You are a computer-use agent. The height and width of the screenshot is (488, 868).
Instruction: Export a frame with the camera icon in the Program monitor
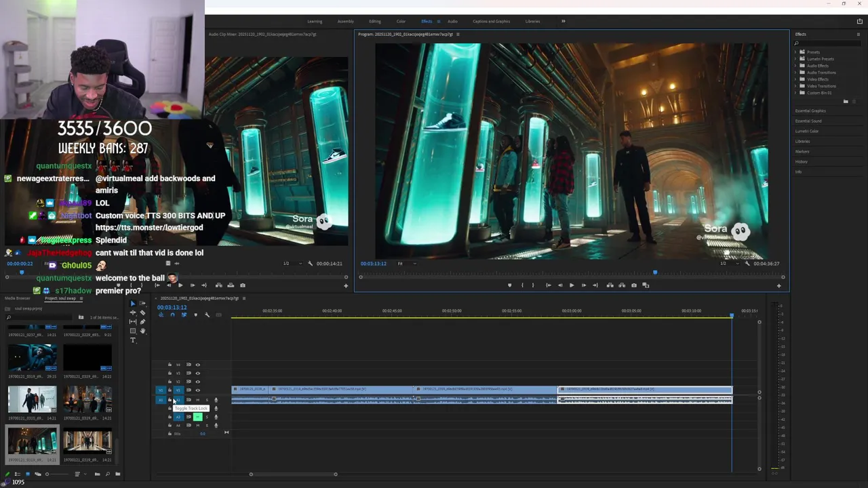pyautogui.click(x=634, y=285)
